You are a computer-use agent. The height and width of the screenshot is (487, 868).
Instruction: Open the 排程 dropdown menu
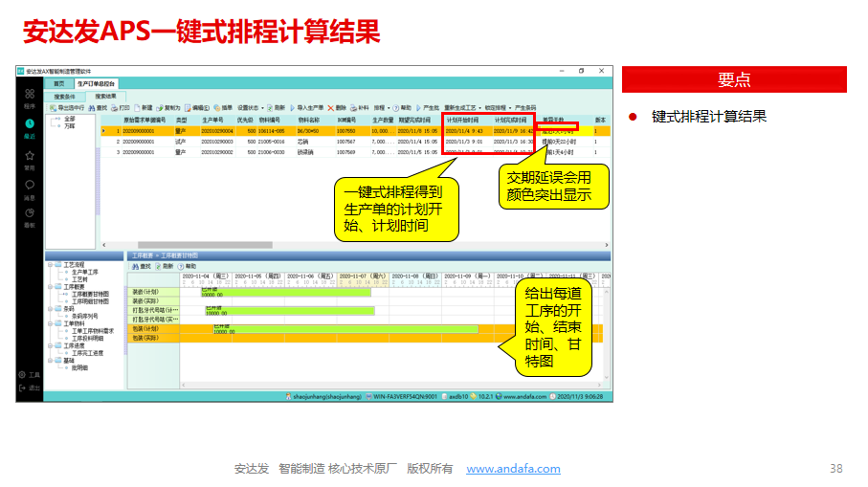(382, 108)
